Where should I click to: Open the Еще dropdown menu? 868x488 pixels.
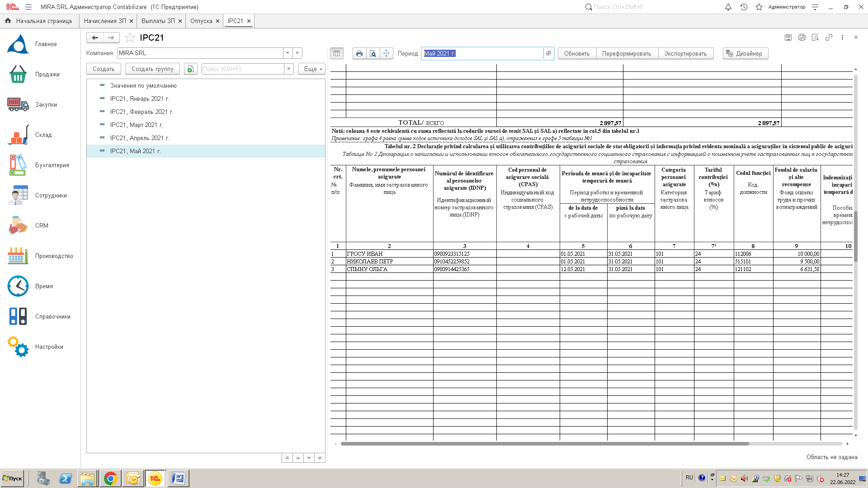pos(311,69)
